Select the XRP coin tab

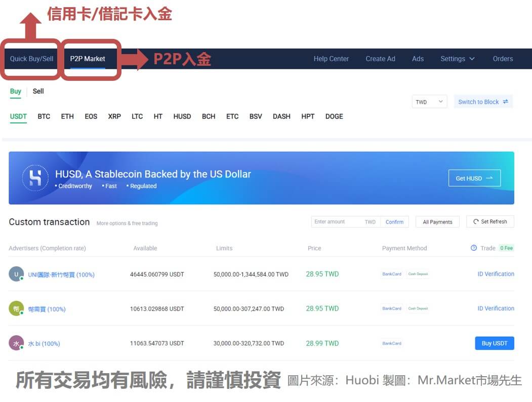tap(114, 117)
